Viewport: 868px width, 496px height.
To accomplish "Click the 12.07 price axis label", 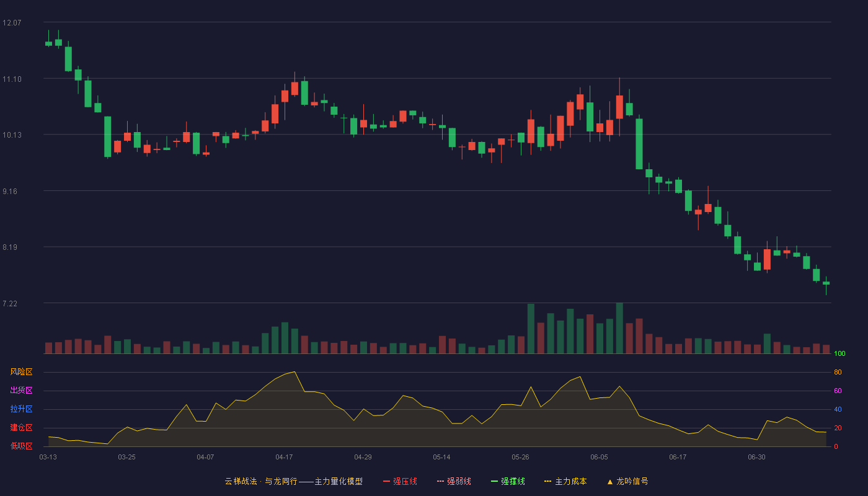I will tap(12, 23).
